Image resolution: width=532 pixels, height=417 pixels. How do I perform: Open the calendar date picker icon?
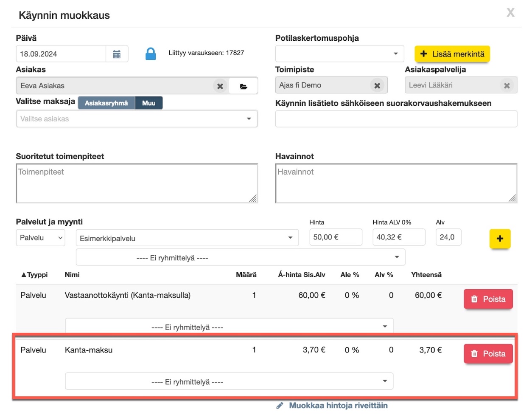[x=117, y=54]
